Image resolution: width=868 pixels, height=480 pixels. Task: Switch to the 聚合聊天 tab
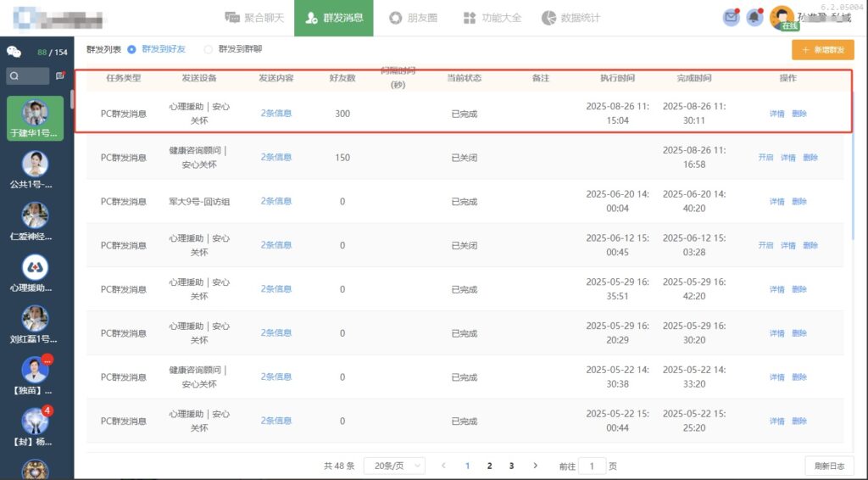pos(253,18)
